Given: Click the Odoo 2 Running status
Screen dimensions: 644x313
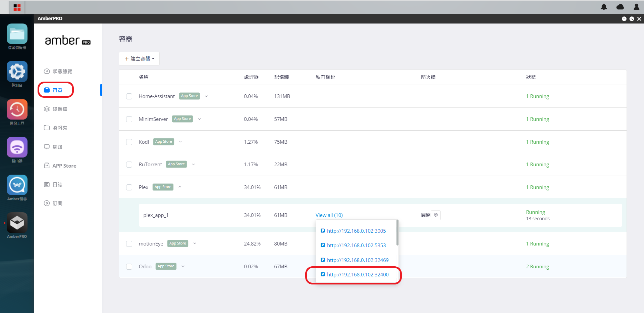Looking at the screenshot, I should (537, 267).
